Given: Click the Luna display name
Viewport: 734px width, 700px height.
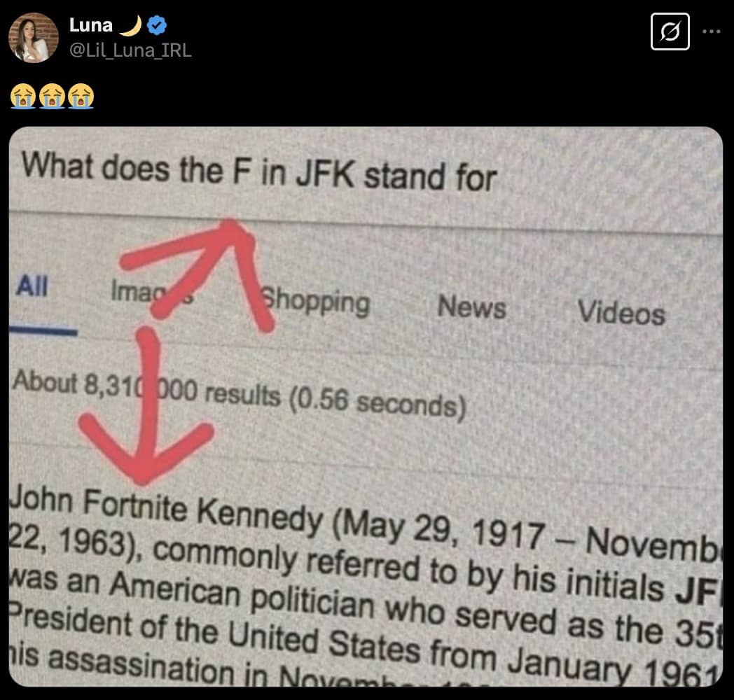Looking at the screenshot, I should point(91,25).
